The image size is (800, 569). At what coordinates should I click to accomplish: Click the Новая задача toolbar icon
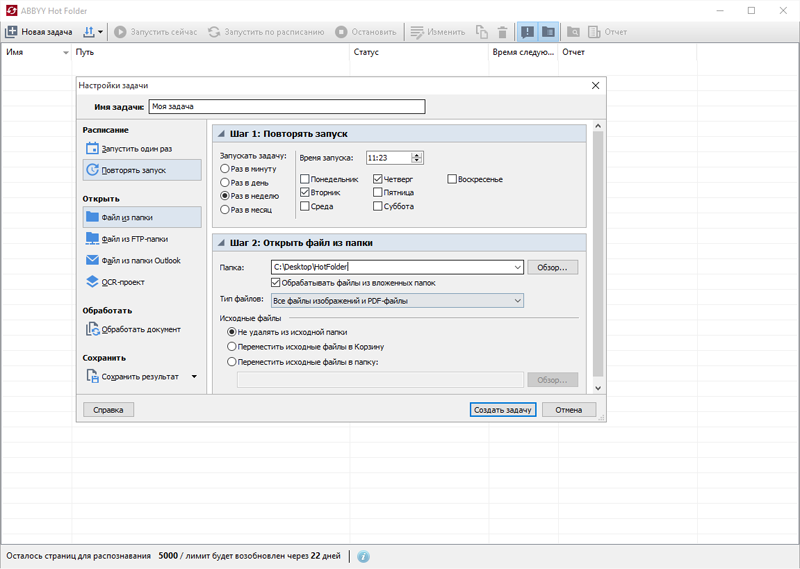click(11, 32)
